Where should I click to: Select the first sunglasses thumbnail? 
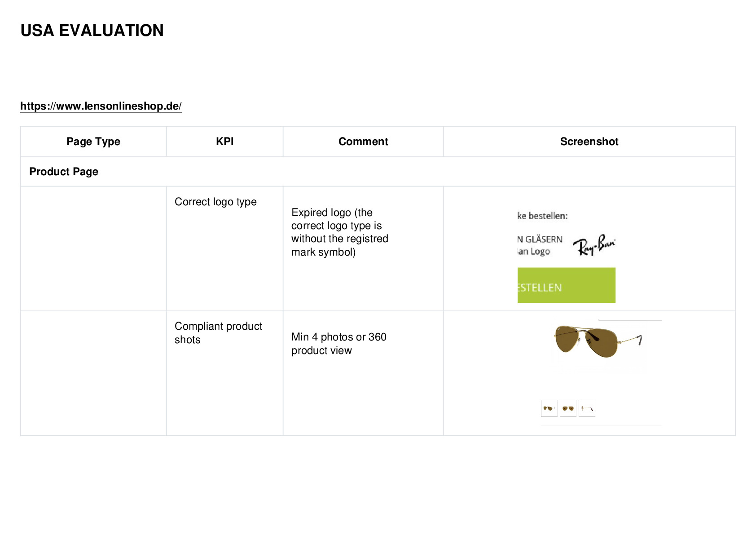549,408
